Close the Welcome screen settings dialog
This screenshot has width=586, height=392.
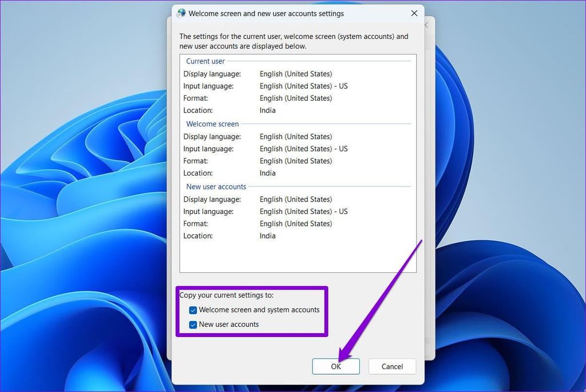pyautogui.click(x=414, y=13)
